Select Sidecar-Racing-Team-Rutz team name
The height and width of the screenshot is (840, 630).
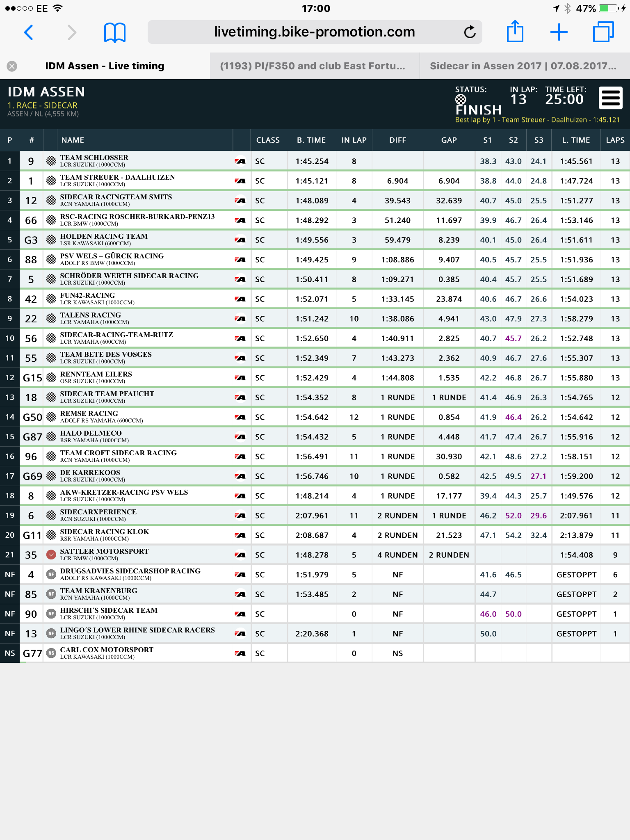tap(116, 335)
